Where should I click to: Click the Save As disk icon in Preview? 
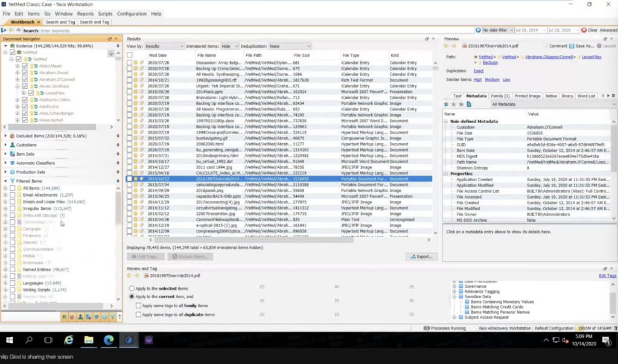[x=572, y=46]
